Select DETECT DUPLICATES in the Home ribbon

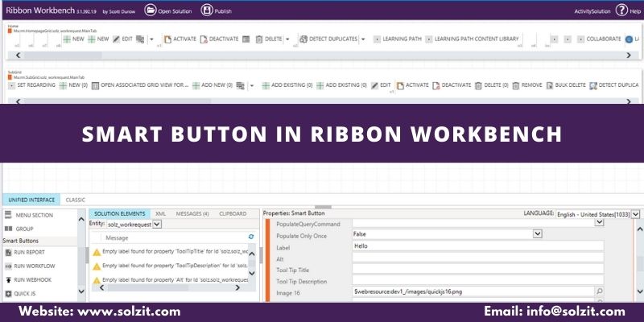(x=328, y=39)
